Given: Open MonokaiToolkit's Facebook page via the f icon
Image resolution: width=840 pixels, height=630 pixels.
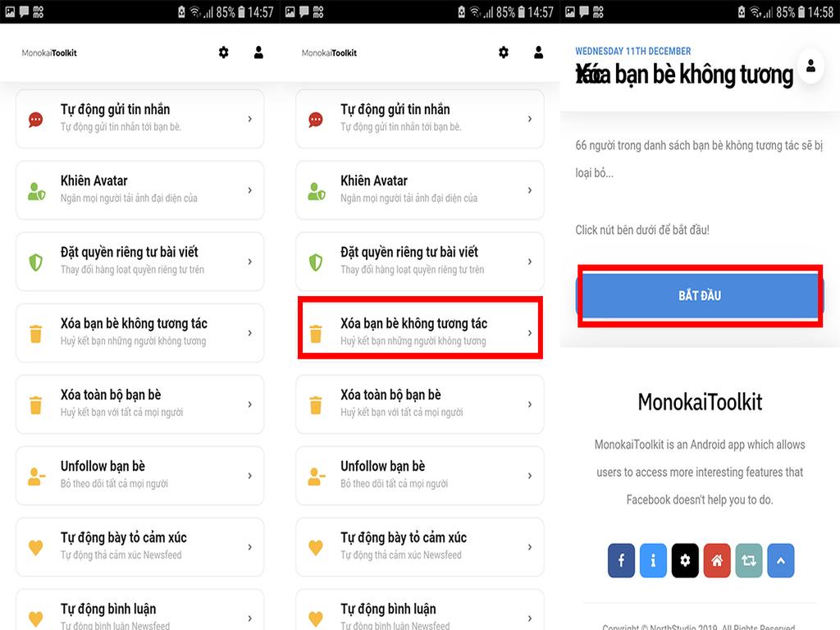Looking at the screenshot, I should 621,560.
